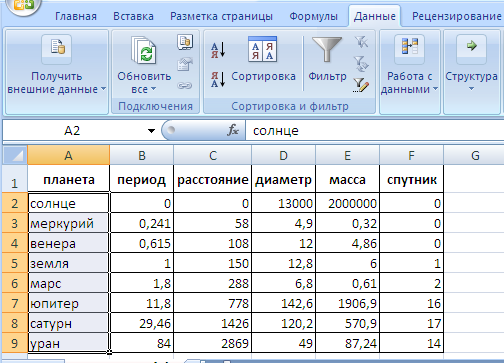Screen dimensions: 504x363
Task: Select cell марс
Action: 69,283
